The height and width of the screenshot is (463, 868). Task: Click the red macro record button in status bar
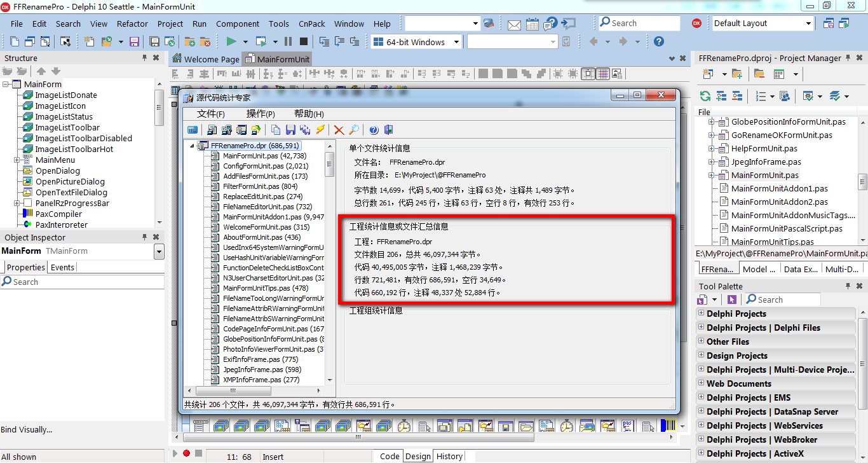click(186, 453)
